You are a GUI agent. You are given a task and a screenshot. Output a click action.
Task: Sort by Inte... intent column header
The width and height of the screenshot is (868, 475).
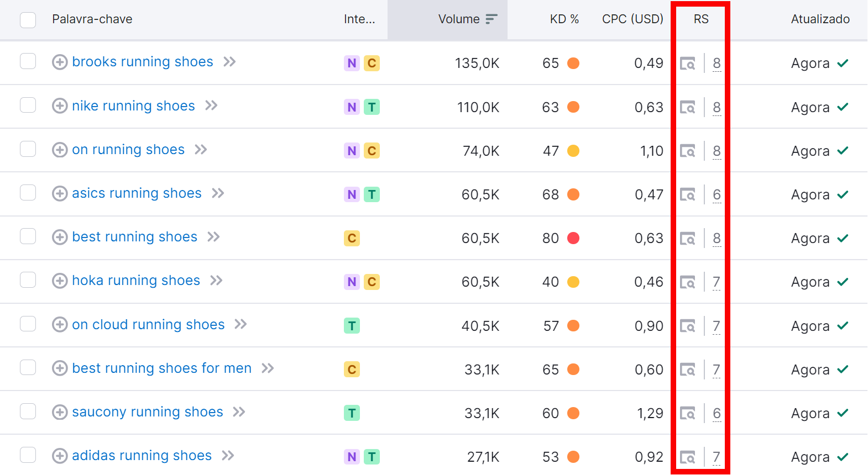359,19
